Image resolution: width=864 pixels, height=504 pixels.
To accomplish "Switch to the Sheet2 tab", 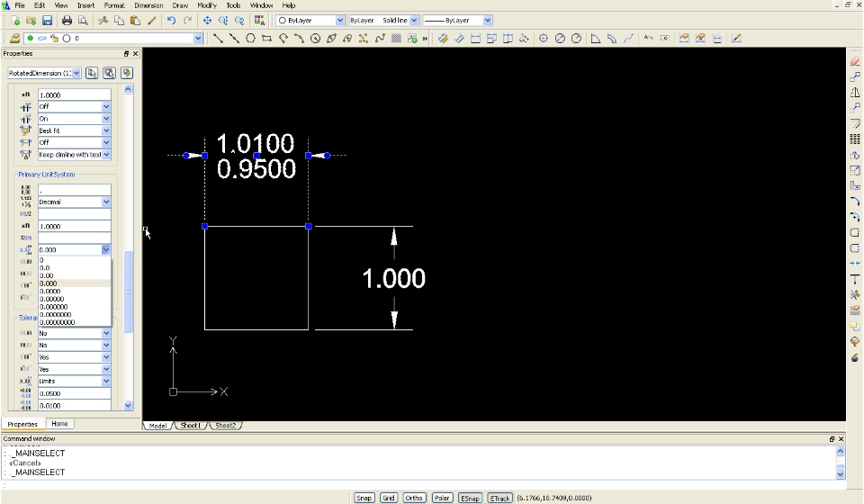I will [225, 425].
